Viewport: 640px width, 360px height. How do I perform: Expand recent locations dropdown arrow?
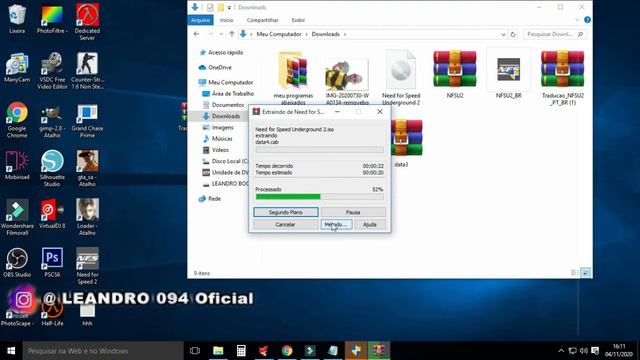pyautogui.click(x=221, y=34)
